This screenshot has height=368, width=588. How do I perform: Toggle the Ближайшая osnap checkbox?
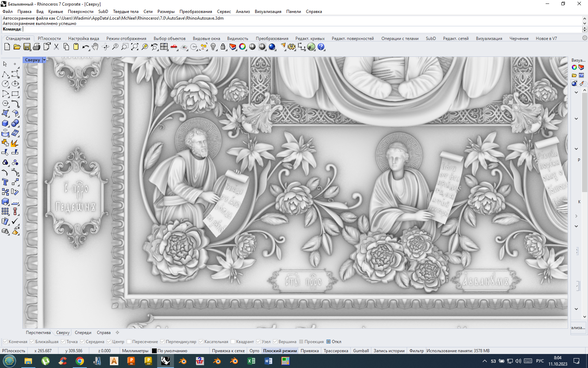(32, 342)
